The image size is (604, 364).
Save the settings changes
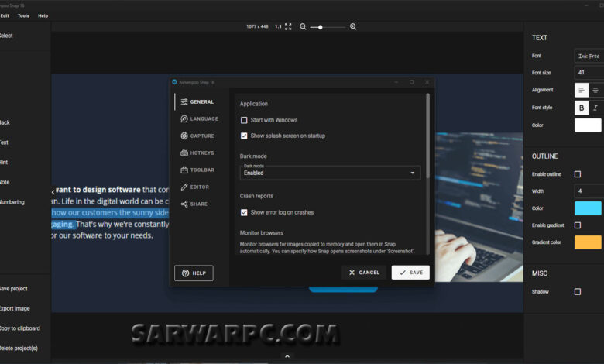point(410,273)
